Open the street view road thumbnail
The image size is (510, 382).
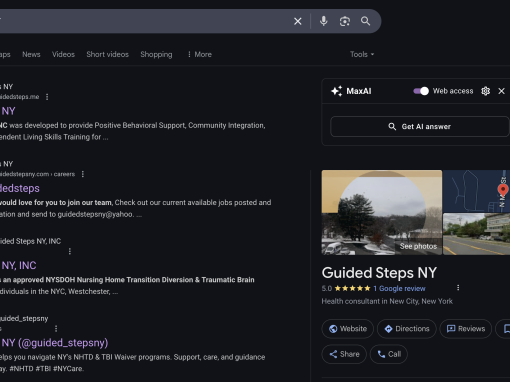click(476, 234)
